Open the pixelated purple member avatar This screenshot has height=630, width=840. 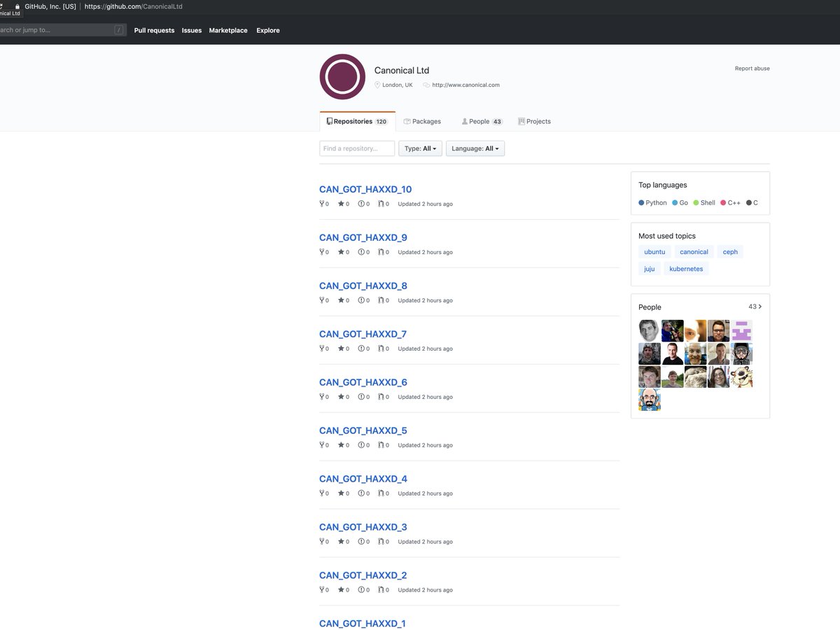(741, 330)
